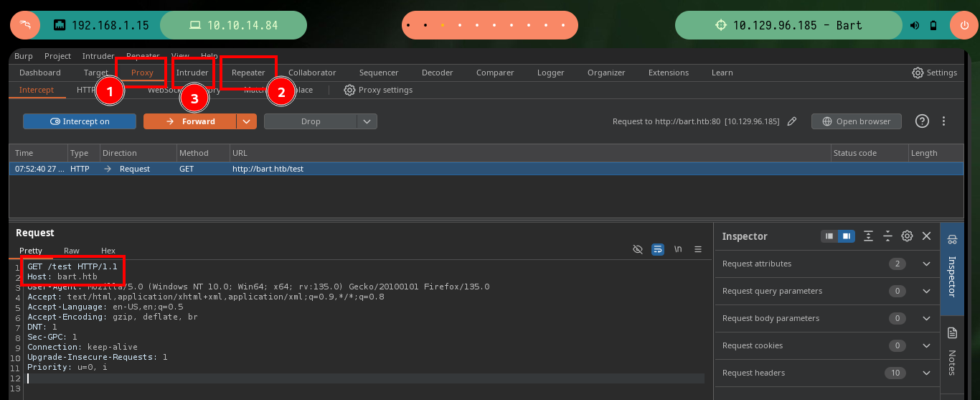
Task: Switch to the Extensions tab
Action: [669, 73]
